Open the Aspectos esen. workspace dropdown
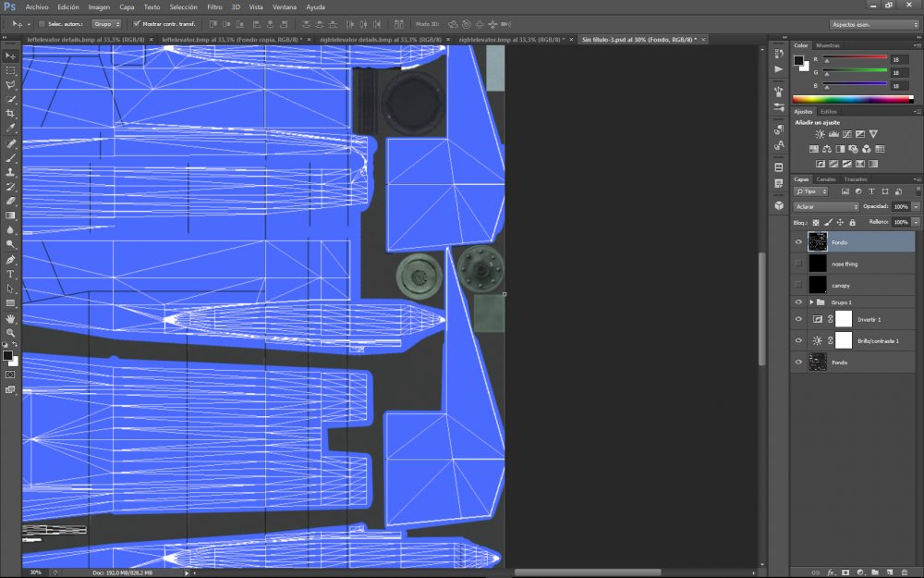 [x=874, y=25]
